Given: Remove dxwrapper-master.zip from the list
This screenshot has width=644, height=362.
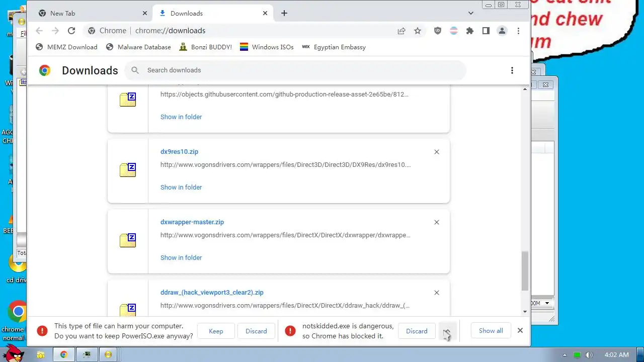Looking at the screenshot, I should [x=437, y=222].
